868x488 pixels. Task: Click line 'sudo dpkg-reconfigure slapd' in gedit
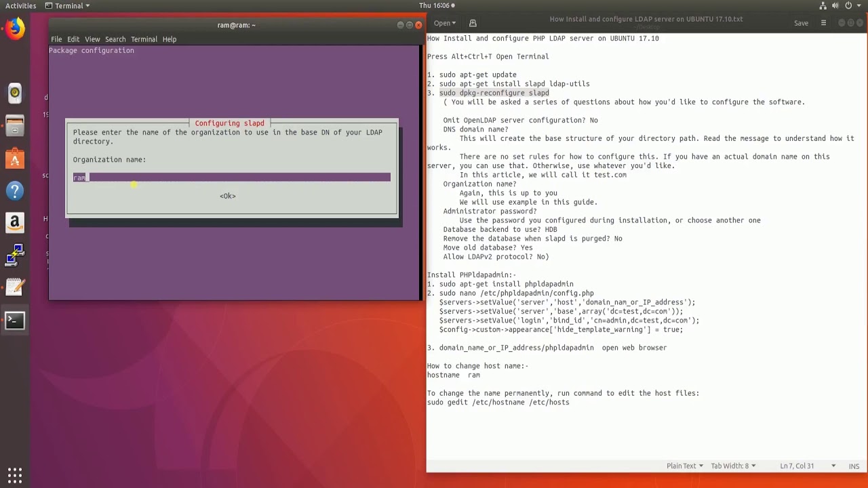pos(494,93)
